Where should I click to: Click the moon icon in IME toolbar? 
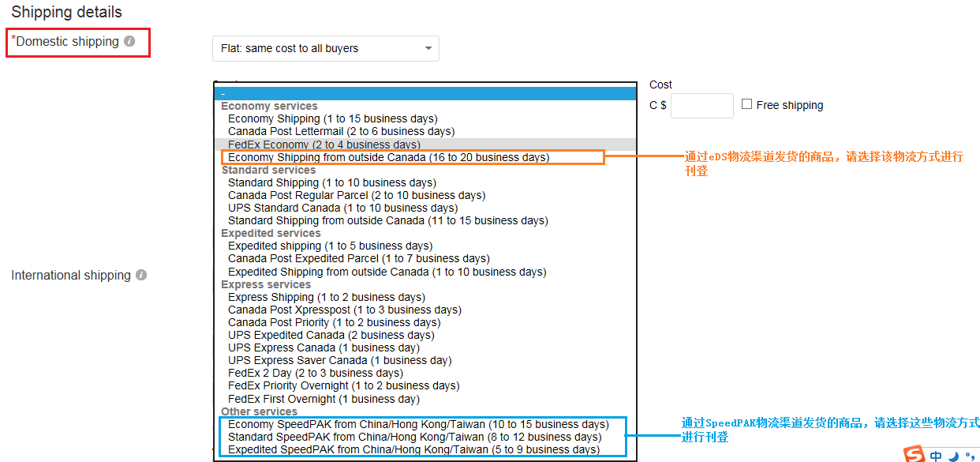click(x=953, y=456)
